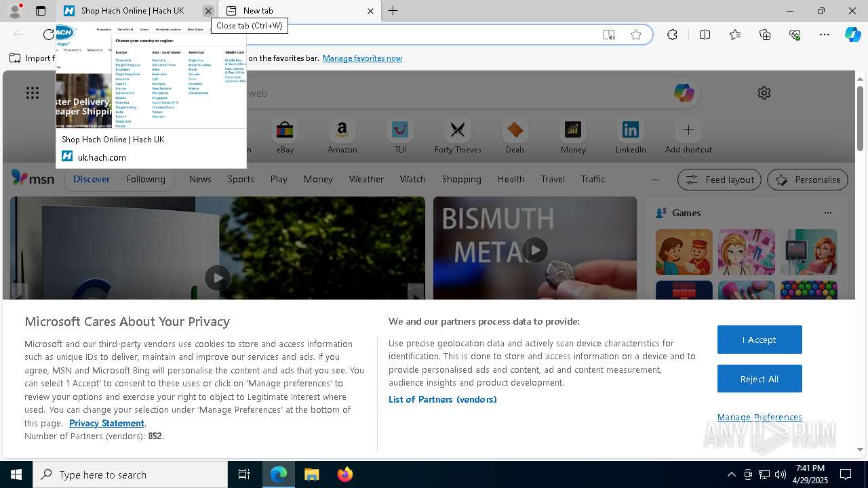
Task: Open a new browser tab
Action: [x=393, y=11]
